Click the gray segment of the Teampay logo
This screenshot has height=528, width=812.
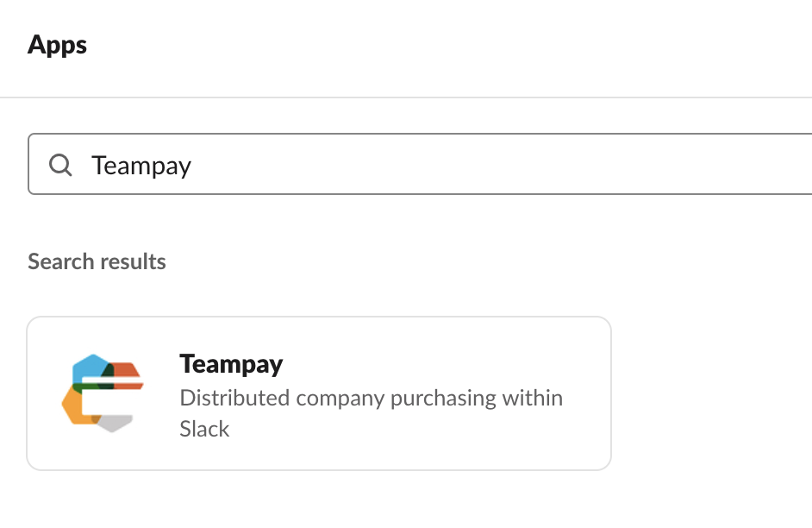[x=115, y=423]
